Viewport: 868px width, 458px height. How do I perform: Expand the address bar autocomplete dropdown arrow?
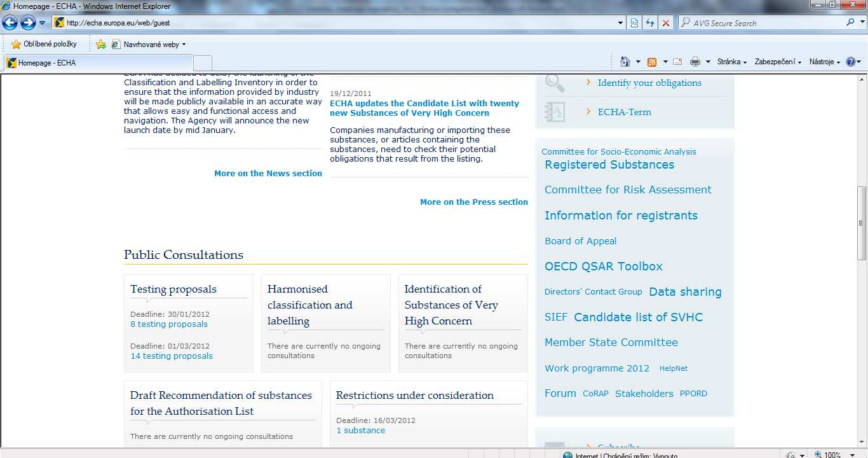(621, 23)
